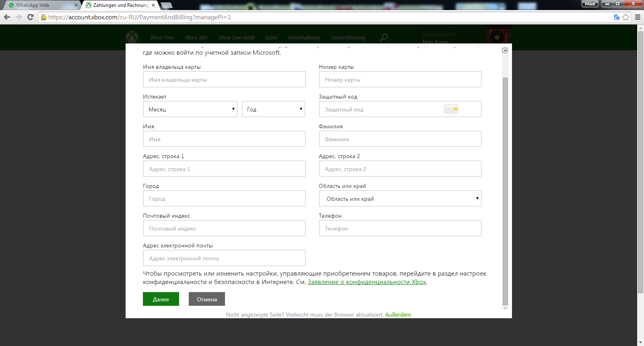Focus the Адрес, строка 2 field

tap(400, 169)
